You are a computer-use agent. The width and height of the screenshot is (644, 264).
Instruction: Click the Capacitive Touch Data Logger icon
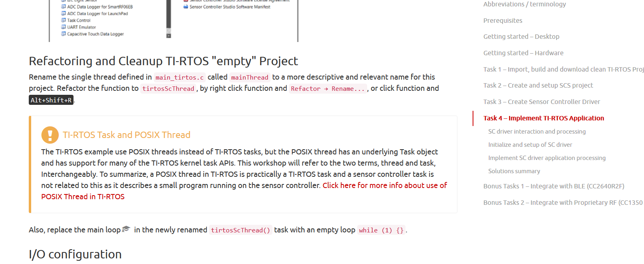click(64, 34)
